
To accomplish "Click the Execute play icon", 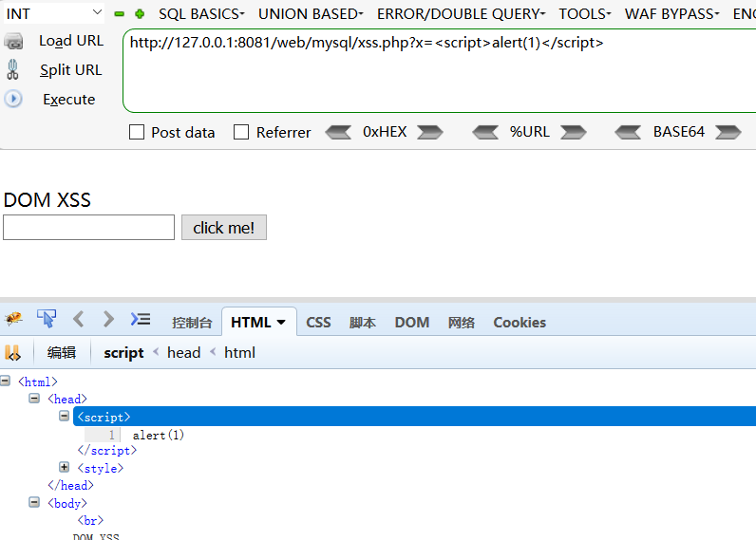I will 13,99.
